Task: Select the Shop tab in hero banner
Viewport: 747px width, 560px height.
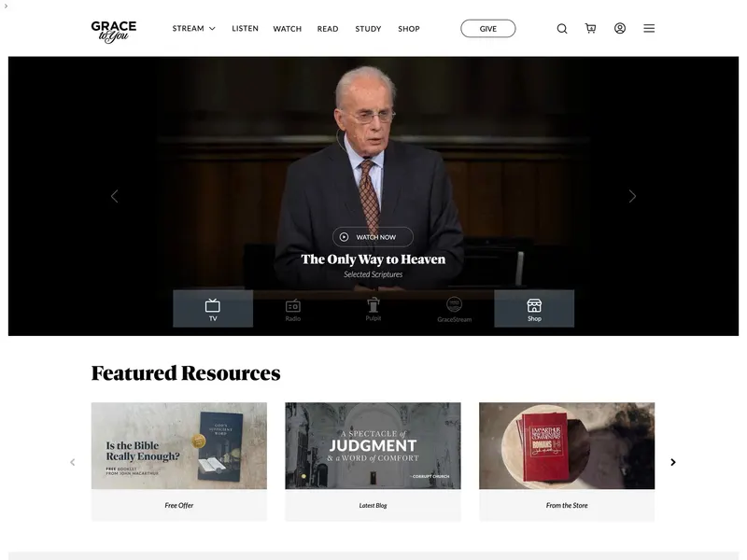Action: pos(534,309)
